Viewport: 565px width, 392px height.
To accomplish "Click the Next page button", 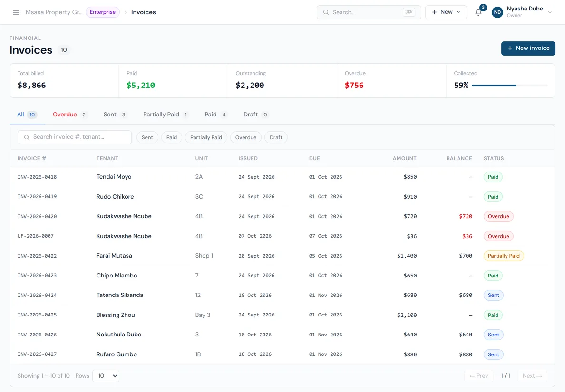I will tap(532, 376).
